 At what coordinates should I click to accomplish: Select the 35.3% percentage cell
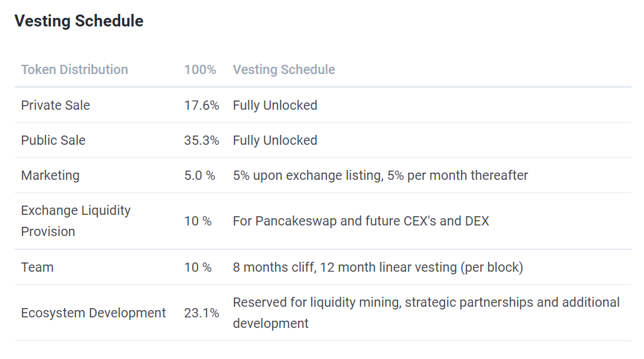[201, 140]
